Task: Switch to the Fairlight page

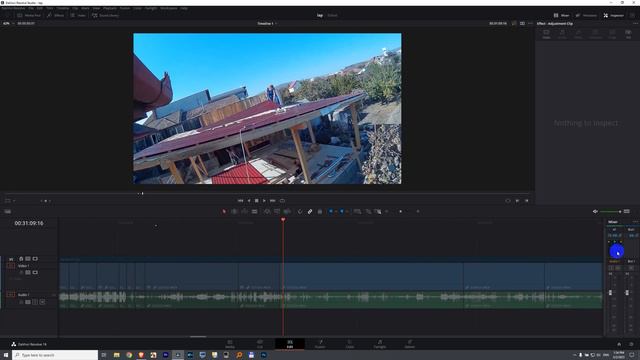Action: 380,344
